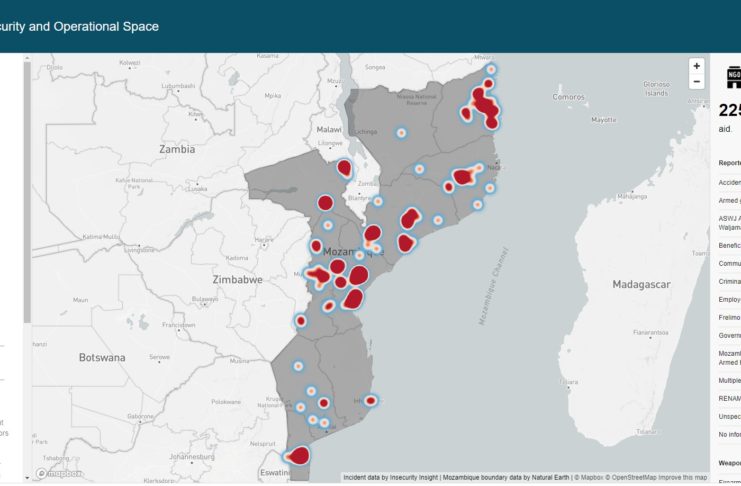Select the Frelimo row in the list
Viewport: 741px width, 486px height.
point(729,317)
